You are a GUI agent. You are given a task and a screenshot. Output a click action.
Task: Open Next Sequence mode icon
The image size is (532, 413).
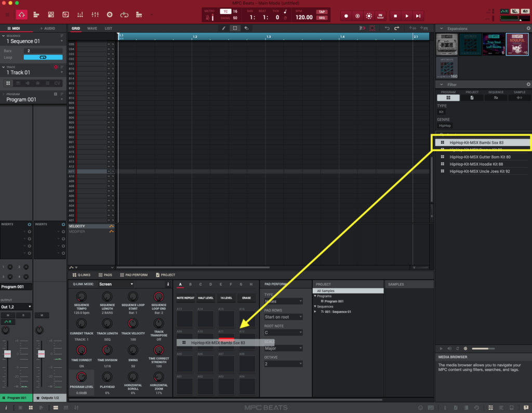click(x=139, y=15)
